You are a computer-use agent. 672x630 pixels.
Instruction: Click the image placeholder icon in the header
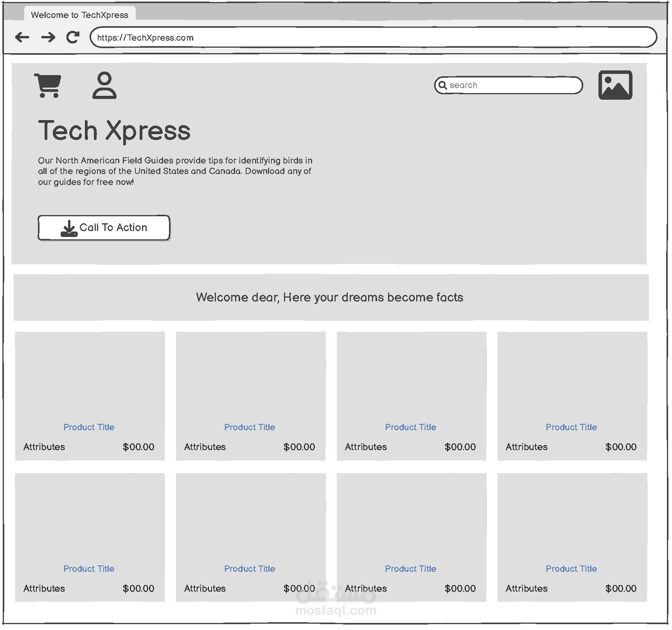(x=616, y=85)
